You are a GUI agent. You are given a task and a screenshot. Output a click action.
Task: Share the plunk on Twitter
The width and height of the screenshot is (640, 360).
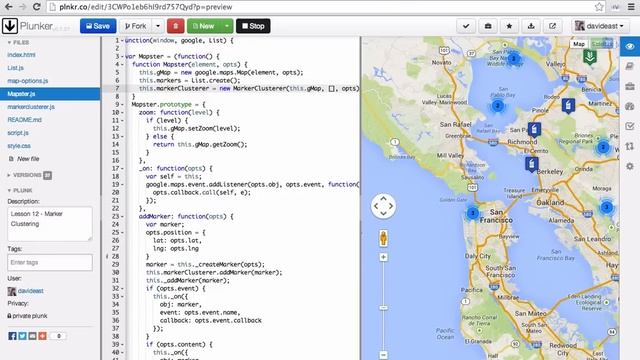[22, 336]
